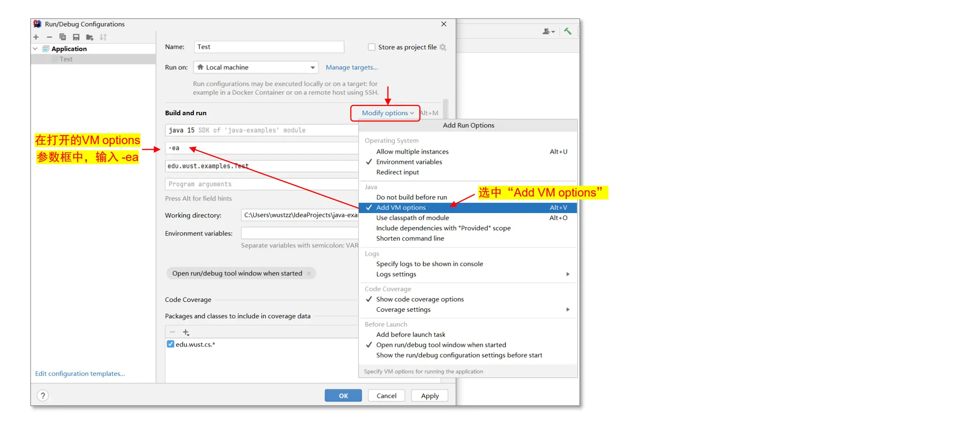The width and height of the screenshot is (980, 422).
Task: Click main class field edu.wust.examples.Test
Action: coord(262,166)
